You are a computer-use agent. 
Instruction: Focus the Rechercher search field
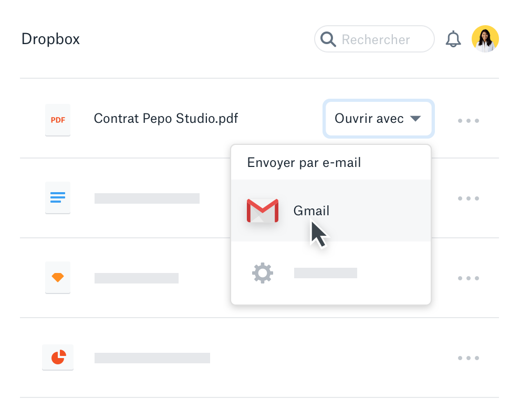tap(375, 39)
